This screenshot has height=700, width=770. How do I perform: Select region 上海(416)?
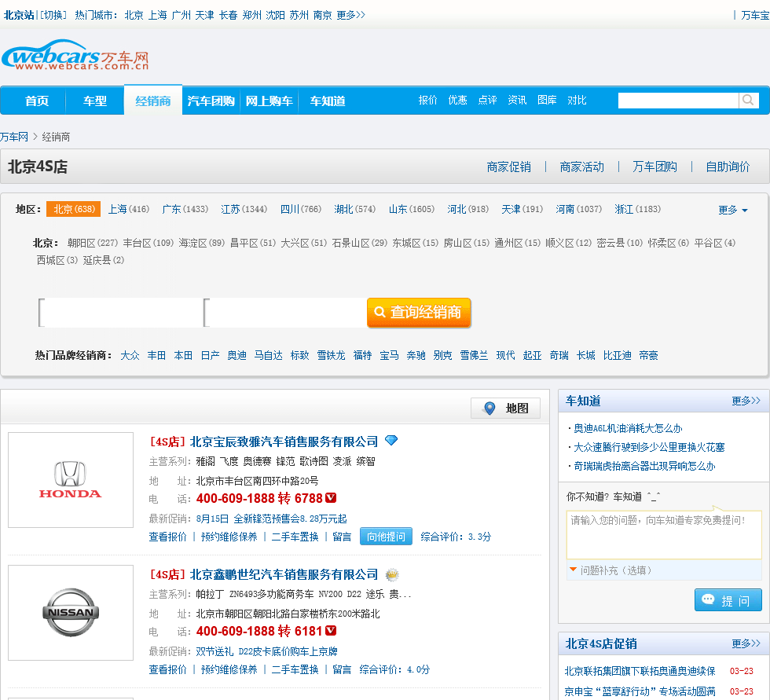tap(129, 209)
